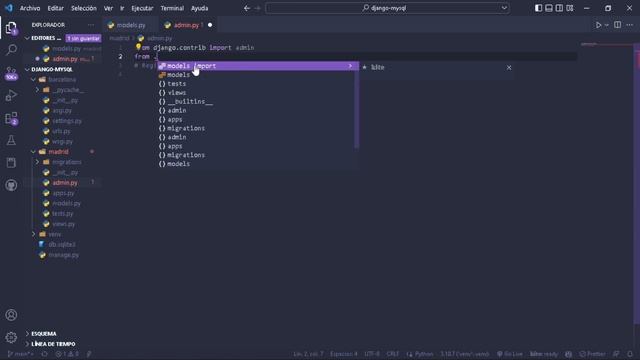The image size is (640, 360).
Task: Open the Ejecutar menu
Action: tap(142, 8)
